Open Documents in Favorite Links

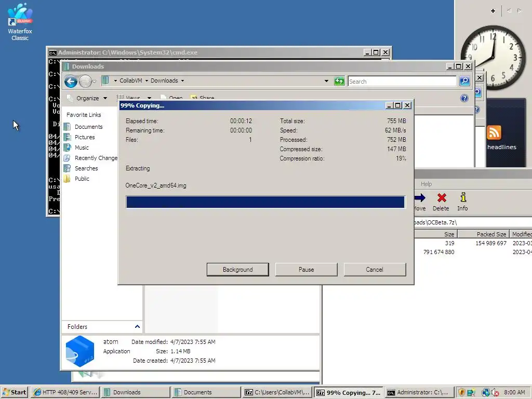coord(88,127)
